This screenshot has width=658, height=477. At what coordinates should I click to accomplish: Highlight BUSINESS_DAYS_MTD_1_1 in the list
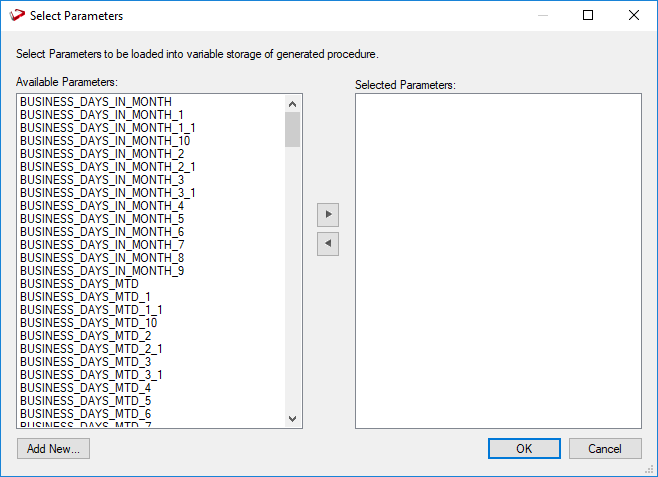pyautogui.click(x=91, y=310)
